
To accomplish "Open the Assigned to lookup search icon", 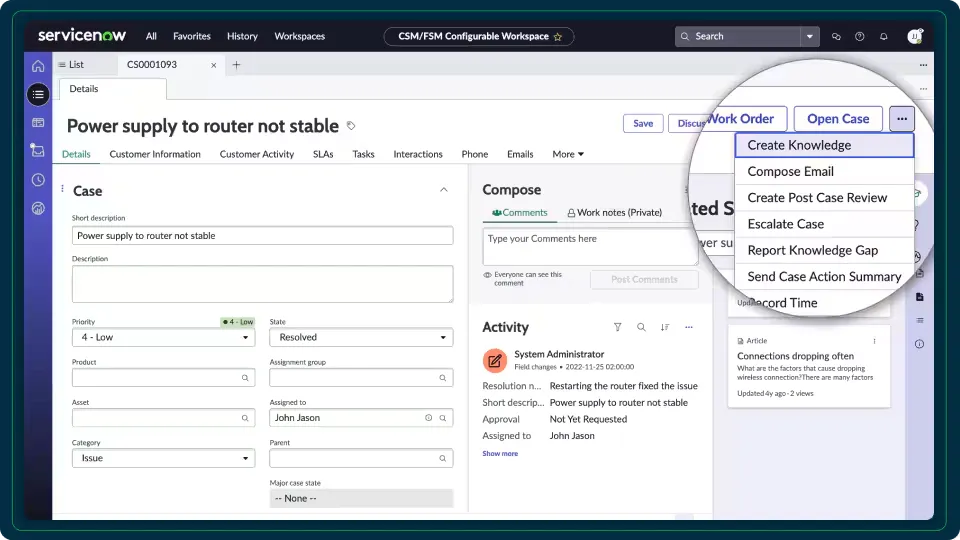I will click(x=443, y=418).
